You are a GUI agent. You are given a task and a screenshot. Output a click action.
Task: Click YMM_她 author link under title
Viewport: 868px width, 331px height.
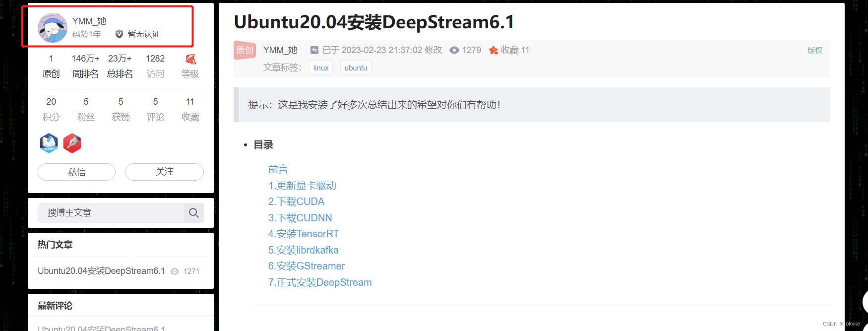click(x=280, y=50)
